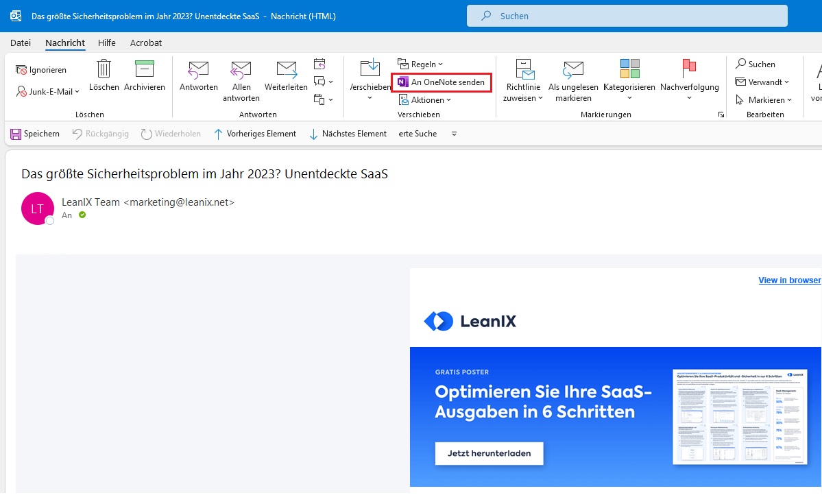Click sender name LeanIX Team
This screenshot has width=822, height=504.
coord(90,202)
